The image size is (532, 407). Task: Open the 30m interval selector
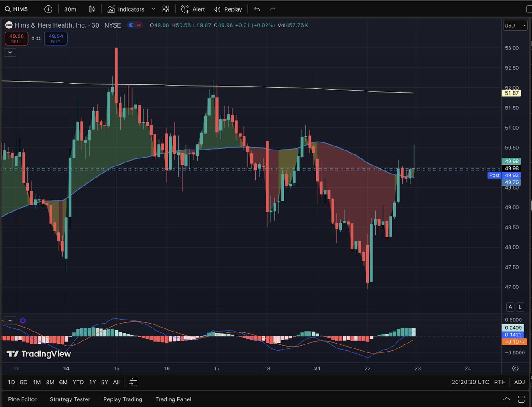[70, 9]
